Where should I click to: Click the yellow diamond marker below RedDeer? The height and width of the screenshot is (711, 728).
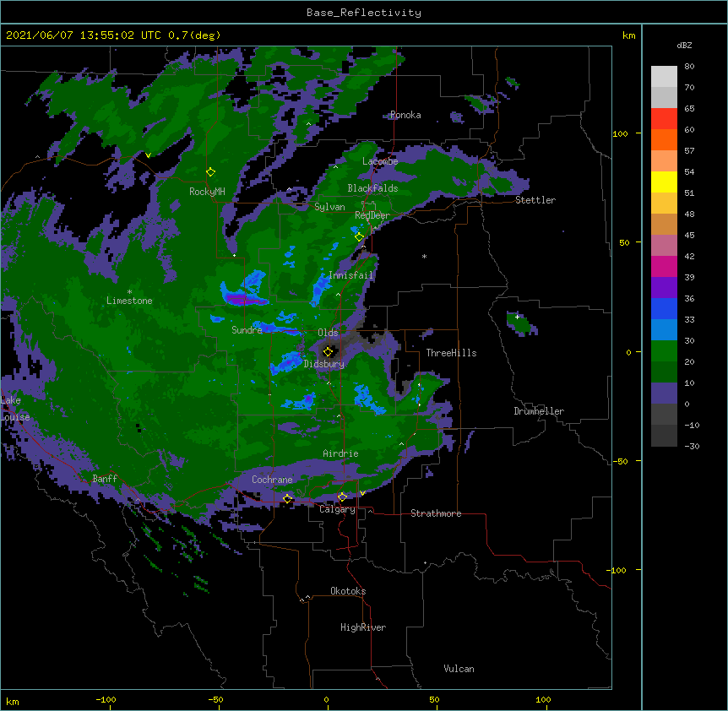(x=359, y=236)
